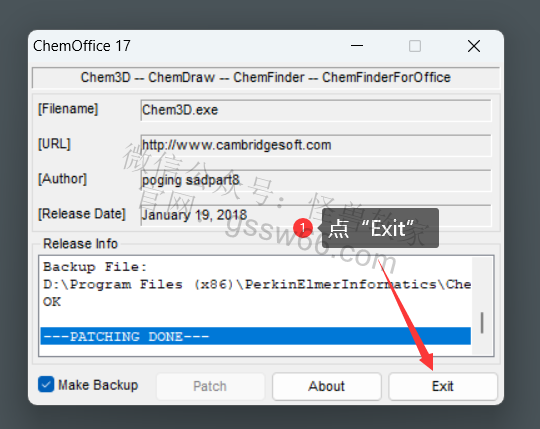Viewport: 540px width, 429px height.
Task: Minimize the ChemOffice 17 window
Action: click(x=357, y=46)
